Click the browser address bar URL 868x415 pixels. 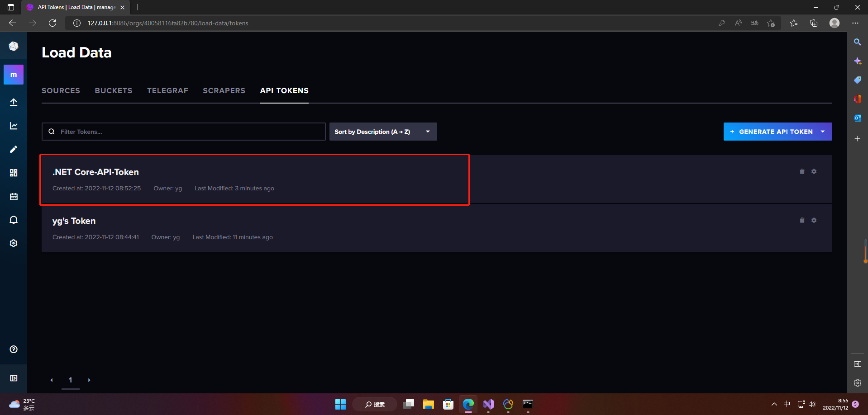pyautogui.click(x=168, y=23)
